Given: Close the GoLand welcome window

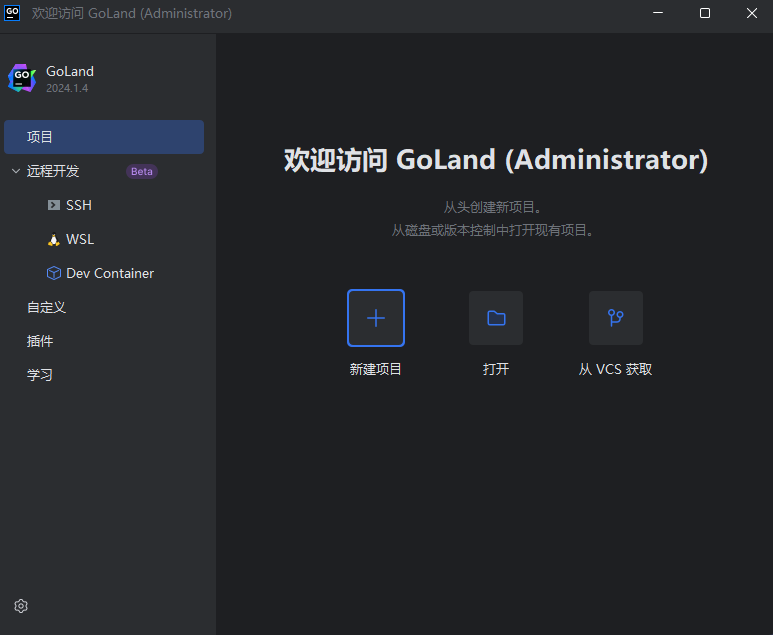Looking at the screenshot, I should click(x=752, y=13).
